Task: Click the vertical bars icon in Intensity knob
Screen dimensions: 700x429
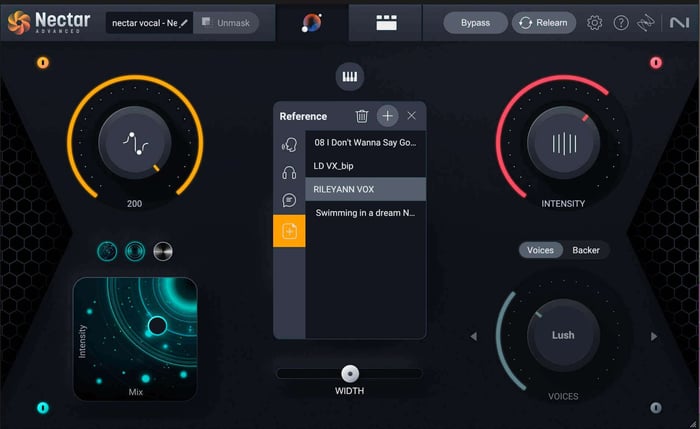Action: 564,144
